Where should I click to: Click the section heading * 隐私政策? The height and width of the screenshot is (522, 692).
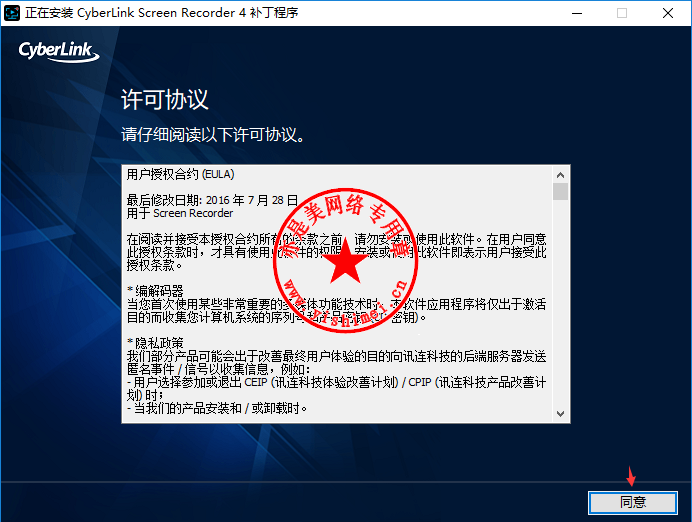click(x=155, y=343)
